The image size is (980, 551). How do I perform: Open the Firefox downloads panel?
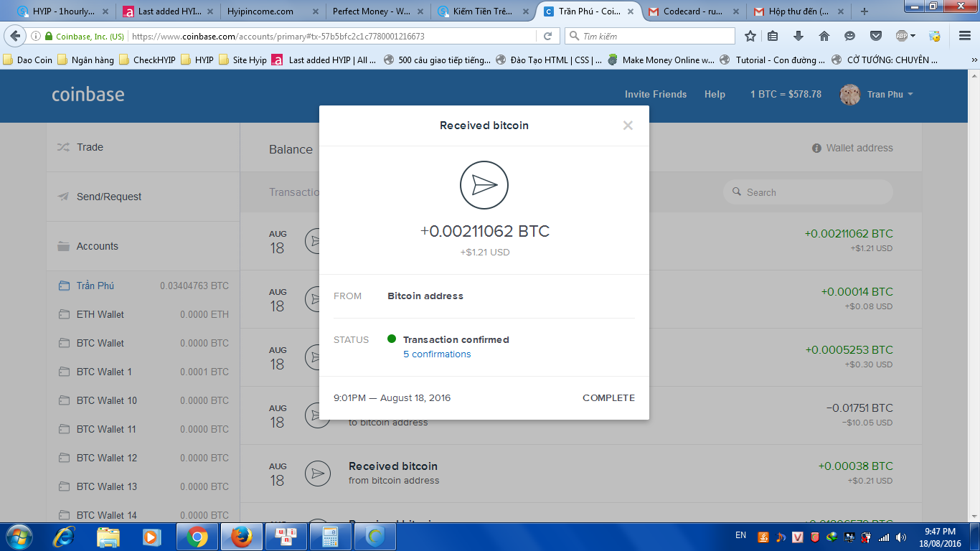[x=798, y=36]
